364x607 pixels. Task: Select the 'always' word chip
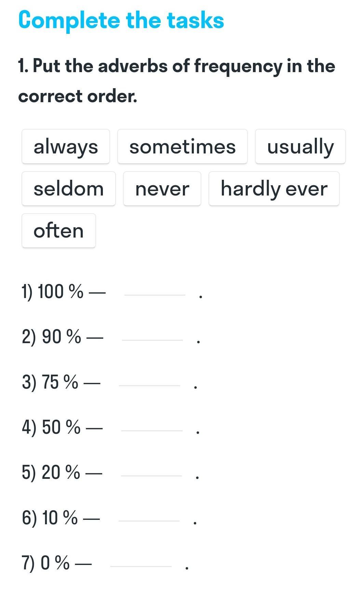(x=66, y=147)
